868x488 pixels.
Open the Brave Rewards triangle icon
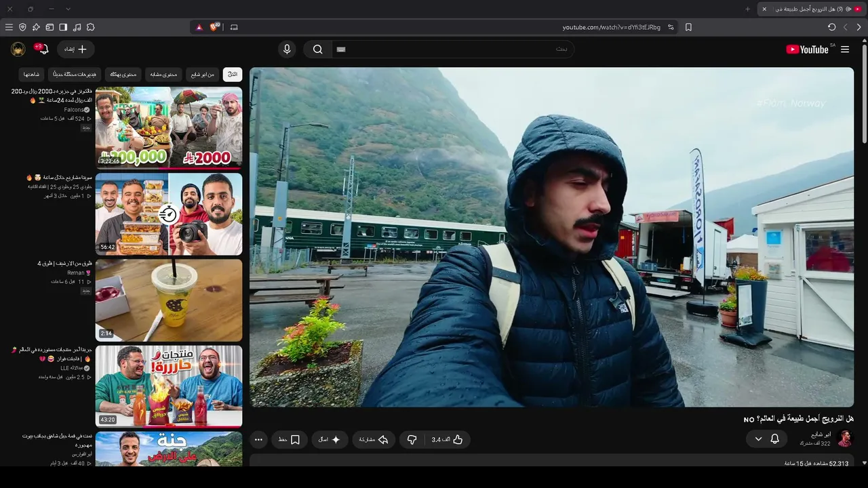tap(199, 27)
